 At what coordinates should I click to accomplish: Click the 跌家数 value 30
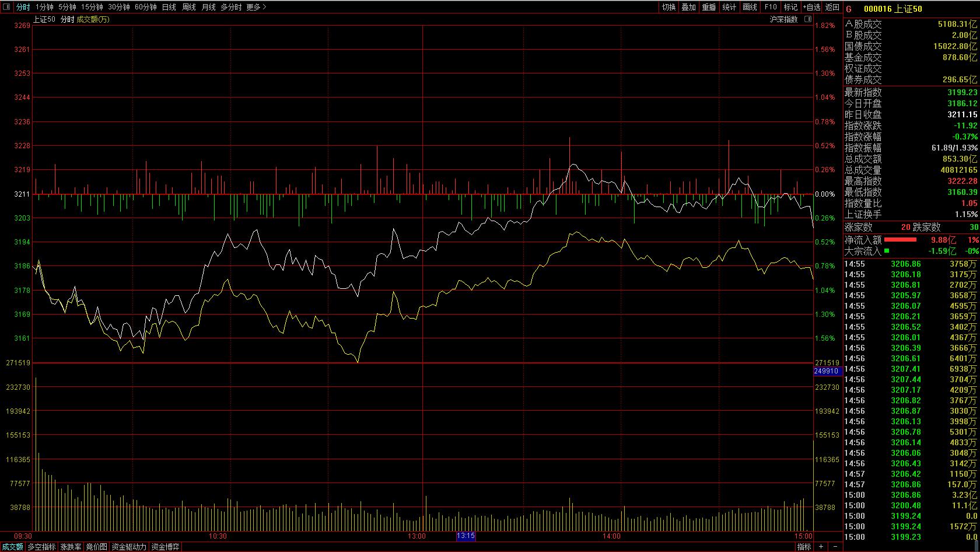[x=974, y=227]
